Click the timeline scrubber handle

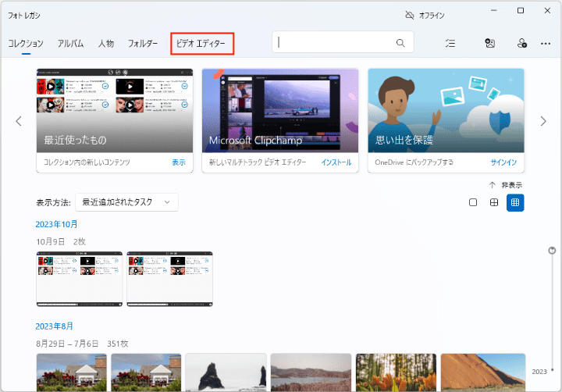[x=552, y=251]
